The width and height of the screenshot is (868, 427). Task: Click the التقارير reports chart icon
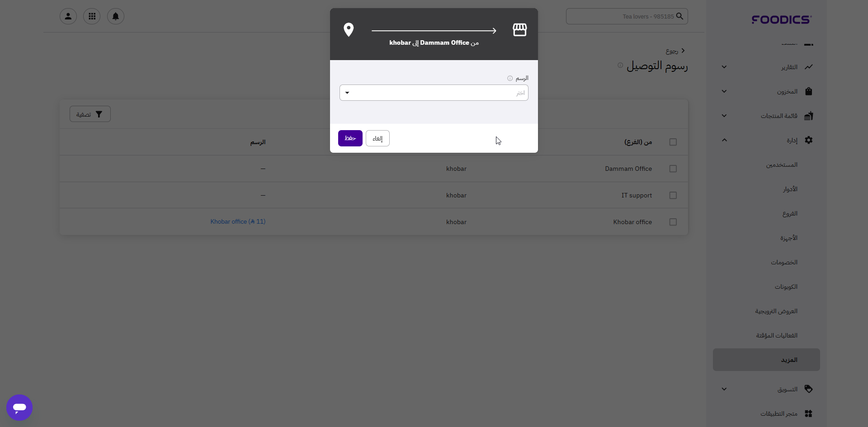coord(809,67)
